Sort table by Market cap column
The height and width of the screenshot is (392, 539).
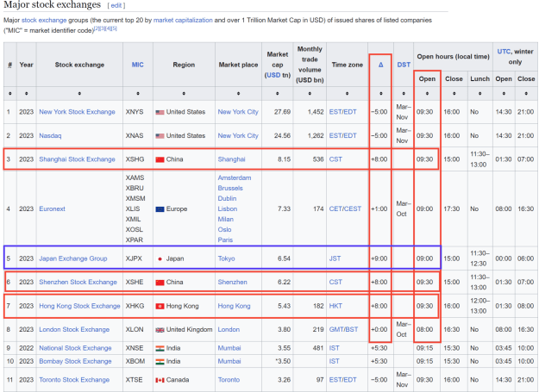pyautogui.click(x=278, y=93)
